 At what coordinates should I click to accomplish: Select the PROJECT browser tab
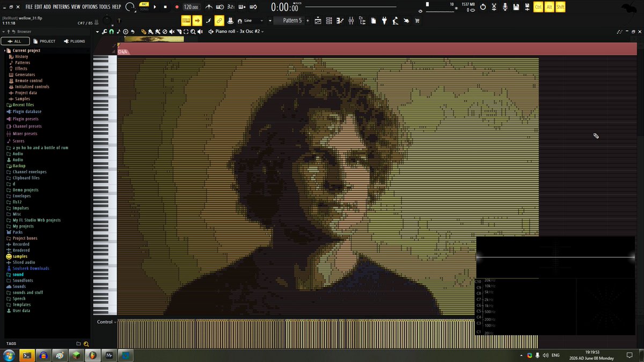pos(44,41)
